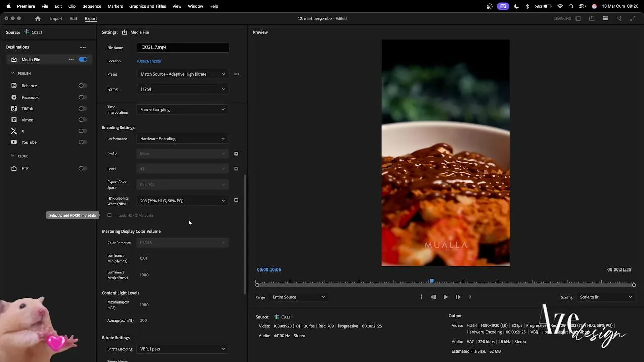Uncheck the Level match-source checkbox
644x362 pixels.
point(236,169)
